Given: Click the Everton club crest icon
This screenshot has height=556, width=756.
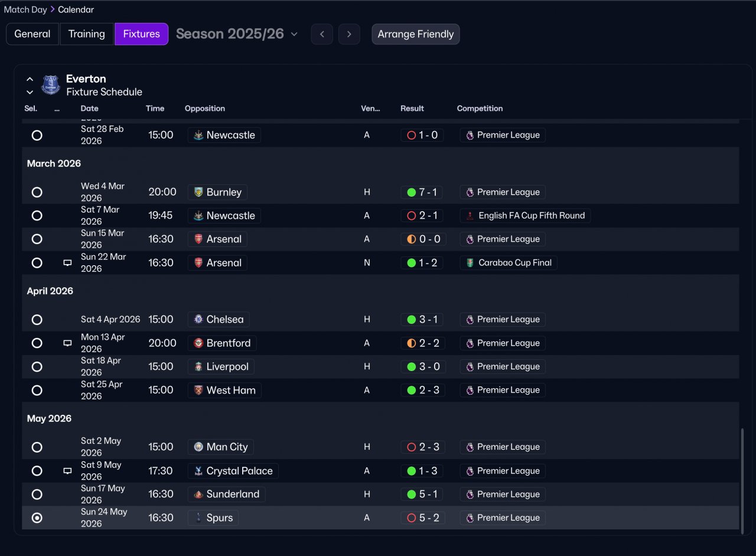Looking at the screenshot, I should tap(51, 85).
